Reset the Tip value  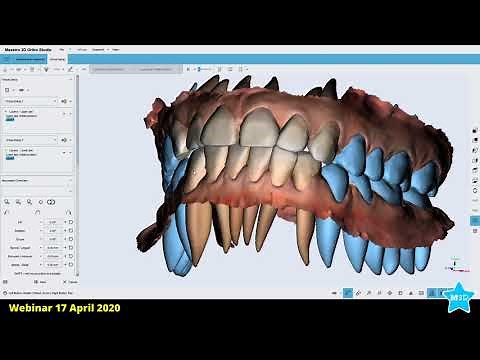(x=71, y=222)
